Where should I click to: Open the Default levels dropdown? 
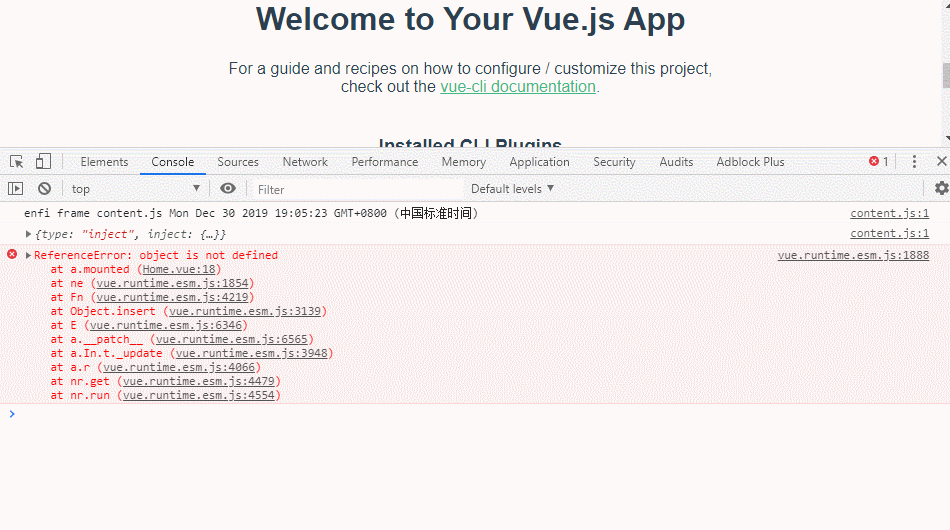513,189
